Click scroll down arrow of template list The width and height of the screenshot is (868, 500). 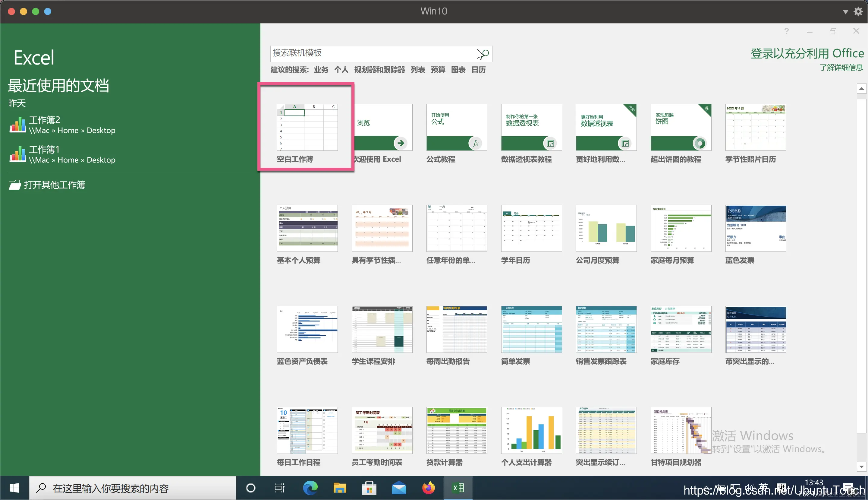[x=861, y=466]
